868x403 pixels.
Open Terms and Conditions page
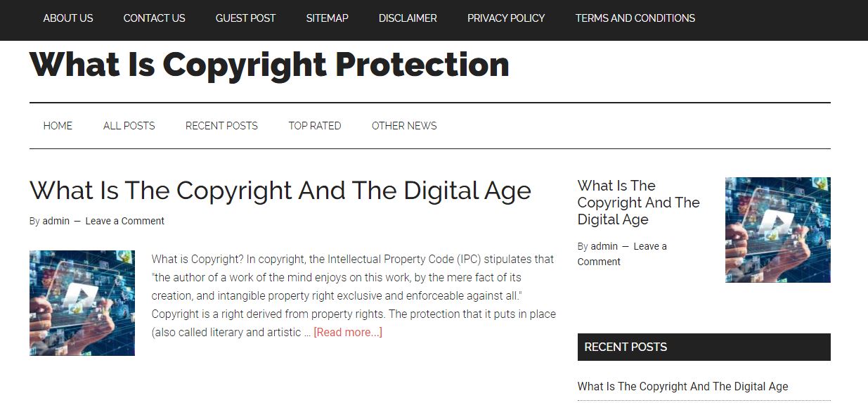(x=635, y=18)
